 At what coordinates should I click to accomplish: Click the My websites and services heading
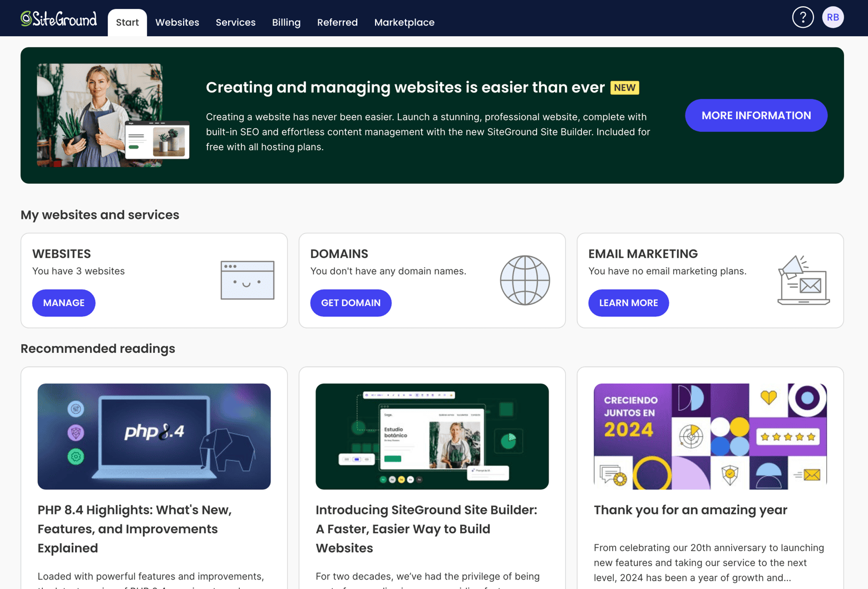pos(100,215)
